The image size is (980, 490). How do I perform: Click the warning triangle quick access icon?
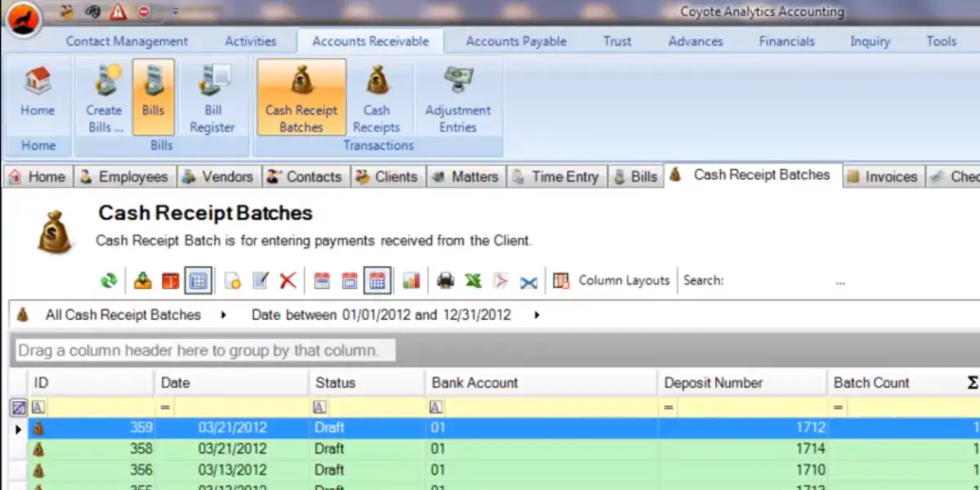[118, 11]
